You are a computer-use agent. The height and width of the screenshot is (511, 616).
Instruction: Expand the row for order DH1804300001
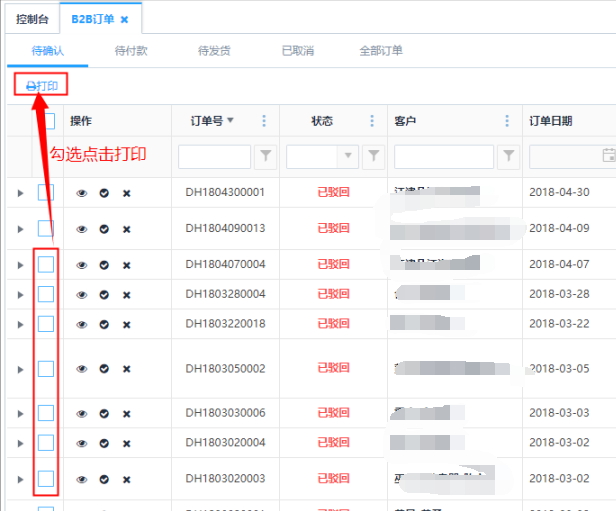(x=20, y=192)
